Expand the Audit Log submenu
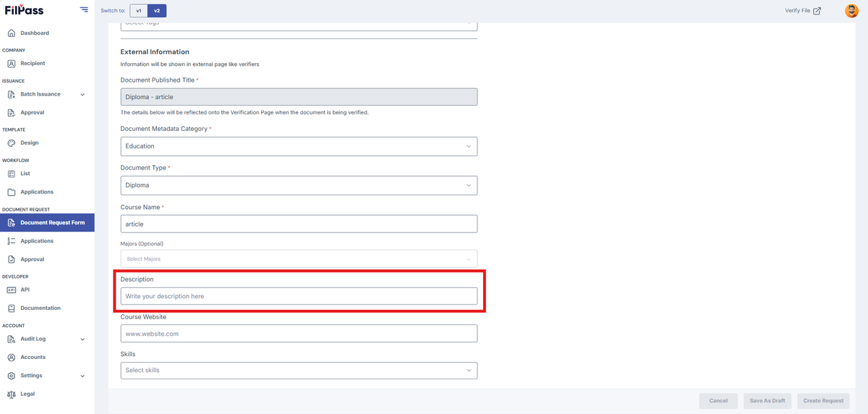 82,339
